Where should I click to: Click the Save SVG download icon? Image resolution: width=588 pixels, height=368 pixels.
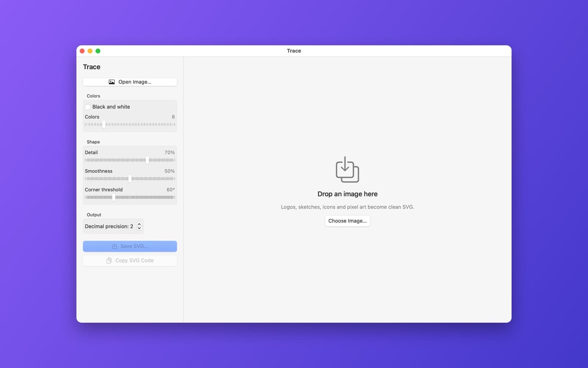coord(115,246)
